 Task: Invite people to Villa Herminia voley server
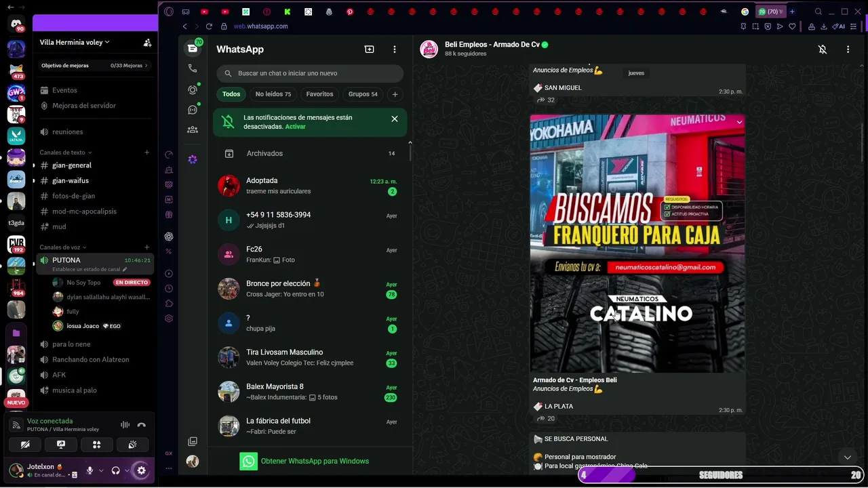click(147, 42)
